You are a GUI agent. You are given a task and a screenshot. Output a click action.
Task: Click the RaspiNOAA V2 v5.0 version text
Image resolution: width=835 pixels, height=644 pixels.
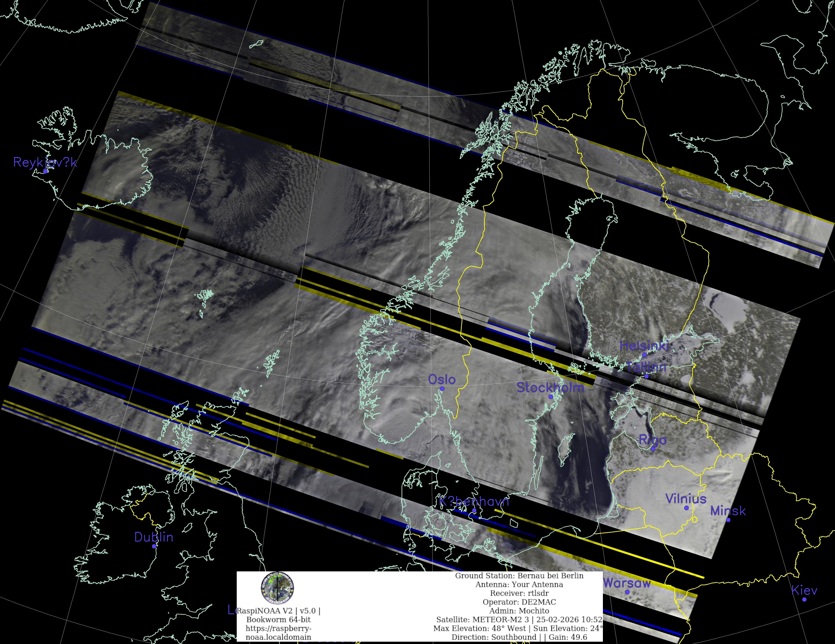(x=278, y=611)
